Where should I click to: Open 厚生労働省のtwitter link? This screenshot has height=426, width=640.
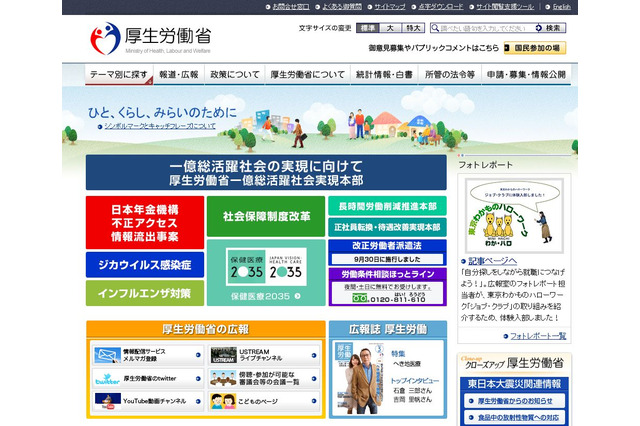point(149,378)
